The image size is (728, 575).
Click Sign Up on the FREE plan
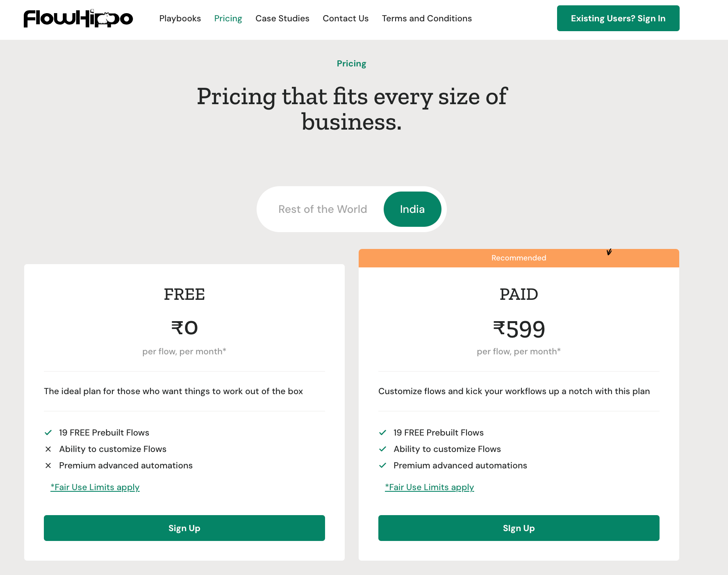184,528
